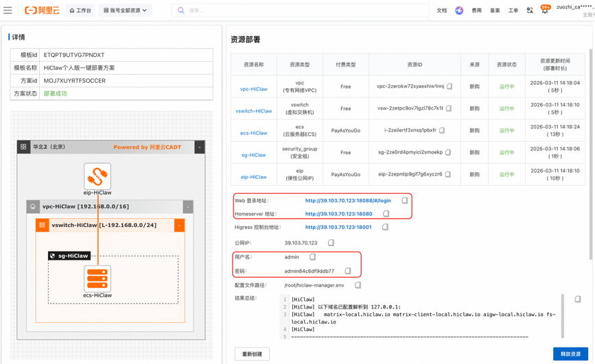Copy the vsw-2zetpc9ov7lgzl78c7k1t resource ID
Viewport: 595px width, 364px height.
[x=449, y=108]
